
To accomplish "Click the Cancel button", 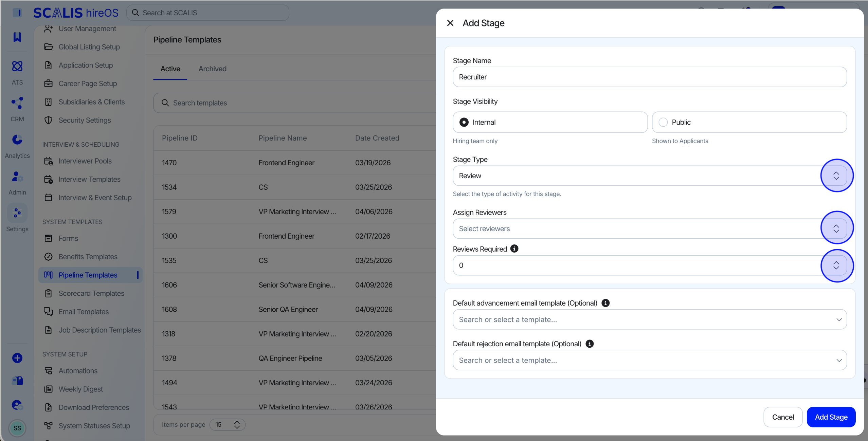I will 783,417.
